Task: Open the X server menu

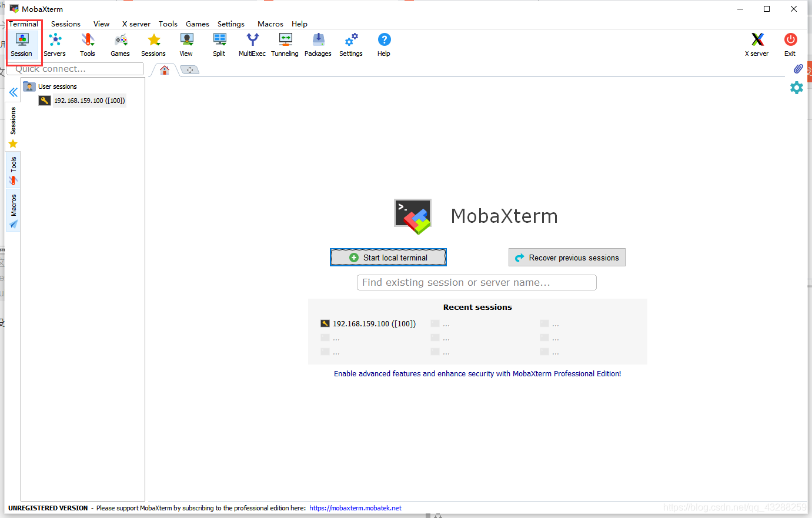Action: [136, 24]
